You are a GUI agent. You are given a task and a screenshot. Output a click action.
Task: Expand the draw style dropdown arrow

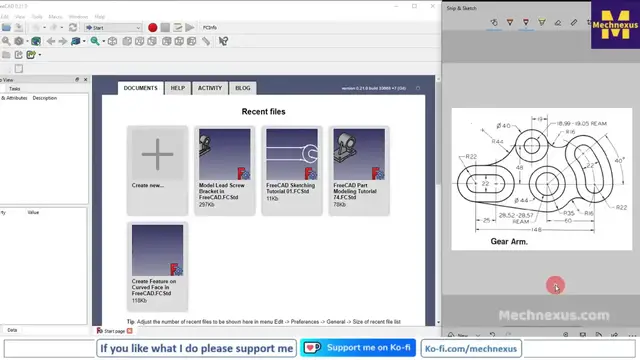(x=27, y=42)
